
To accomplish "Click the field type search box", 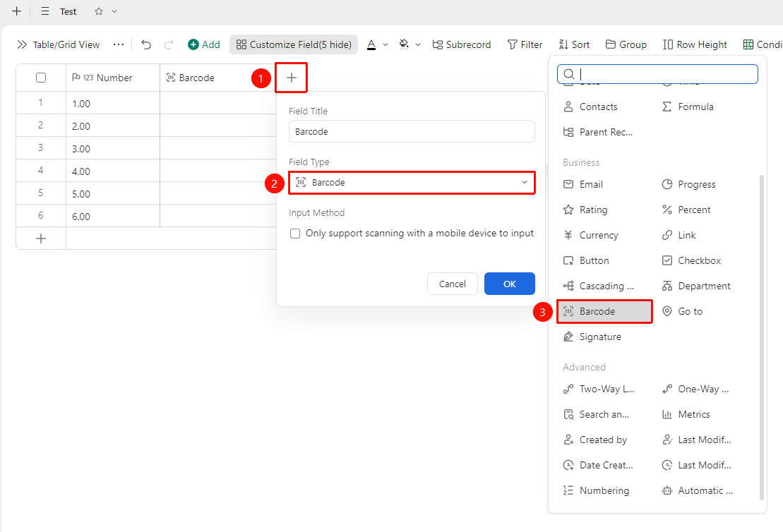I will tap(657, 74).
